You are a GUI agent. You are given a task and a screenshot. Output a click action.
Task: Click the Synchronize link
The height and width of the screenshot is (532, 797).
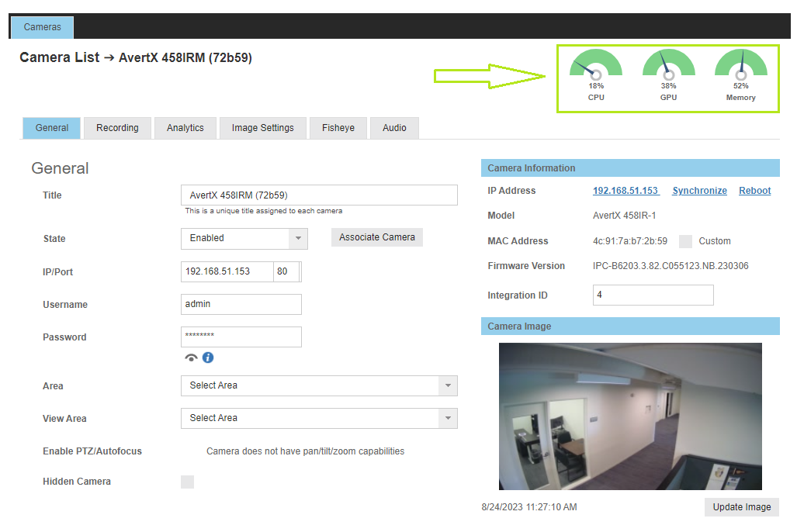pos(699,191)
